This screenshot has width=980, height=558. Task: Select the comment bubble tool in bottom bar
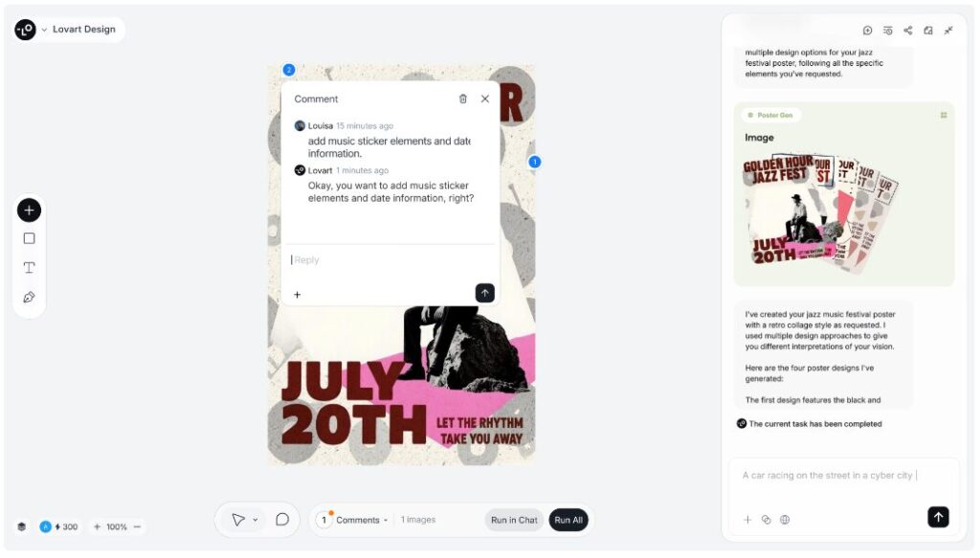282,520
